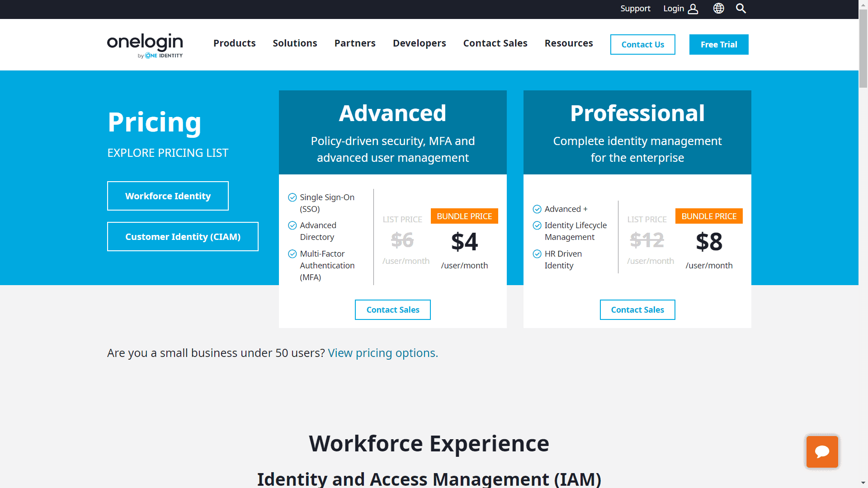Select the checkmark beside Multi-Factor Authentication

pos(292,253)
